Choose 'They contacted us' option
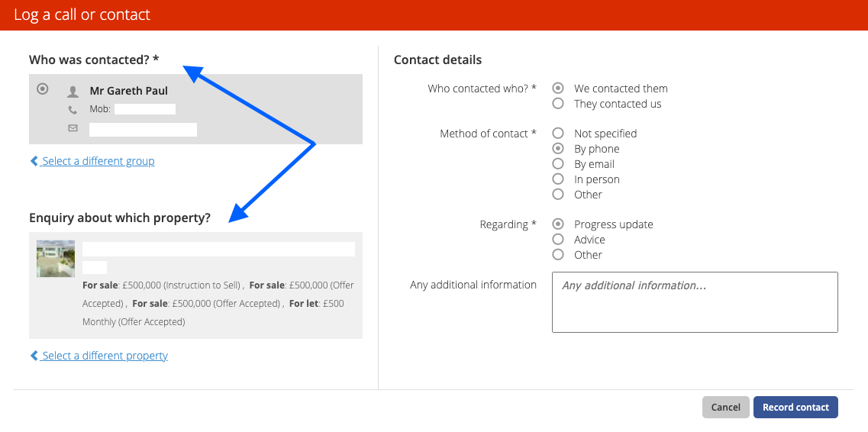This screenshot has height=432, width=868. click(x=558, y=104)
